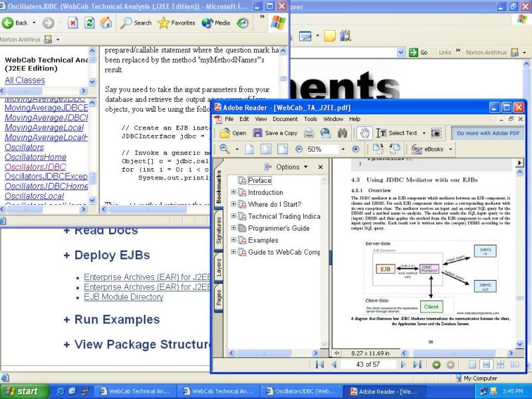Click the zoom out minus button
This screenshot has height=399, width=532.
tap(299, 149)
